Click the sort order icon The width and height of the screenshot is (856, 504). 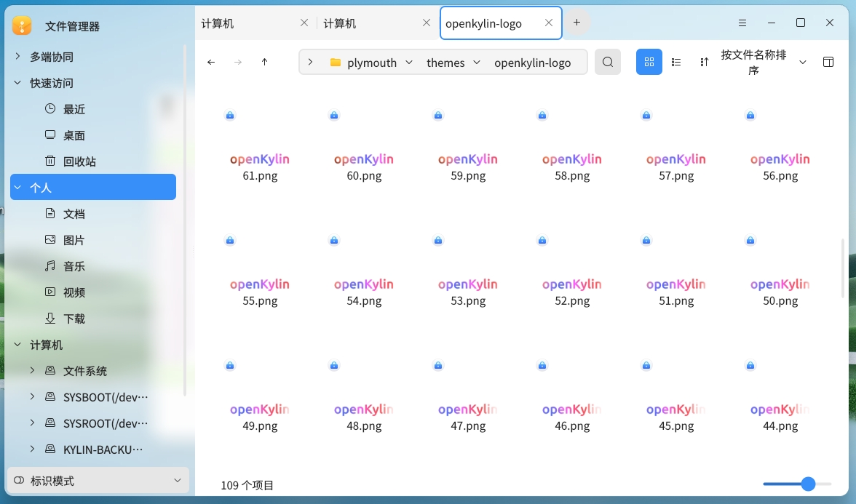(705, 63)
